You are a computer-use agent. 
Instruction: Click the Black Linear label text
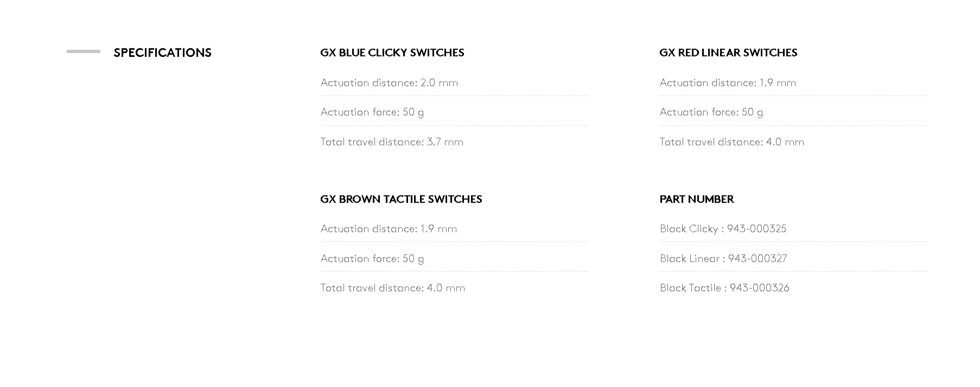point(690,259)
